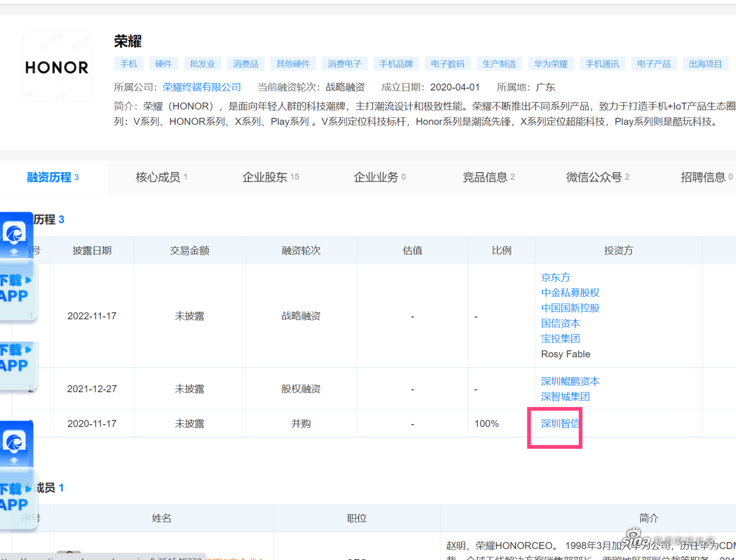Image resolution: width=736 pixels, height=560 pixels.
Task: Switch to the 竞品信息 tab
Action: 489,177
